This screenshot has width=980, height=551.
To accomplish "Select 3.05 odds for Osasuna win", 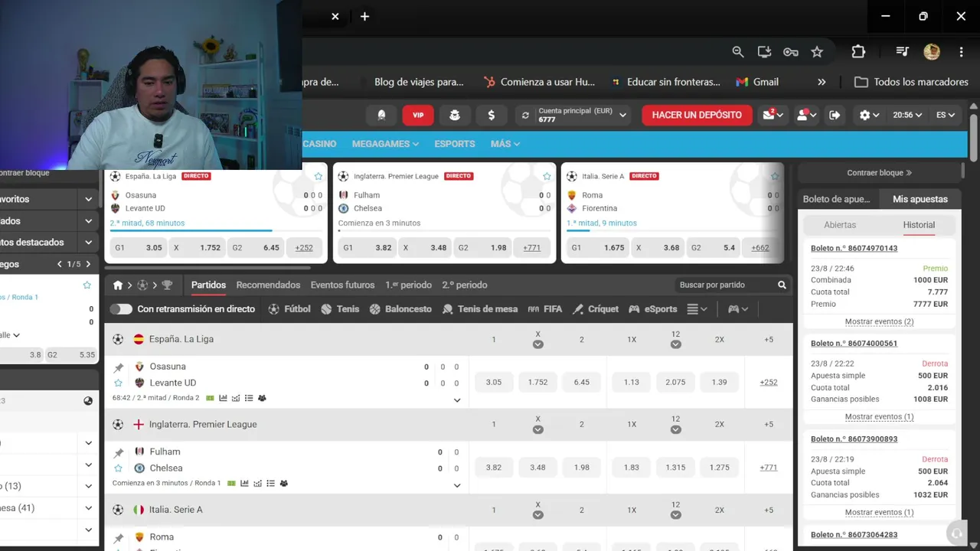I will (494, 382).
